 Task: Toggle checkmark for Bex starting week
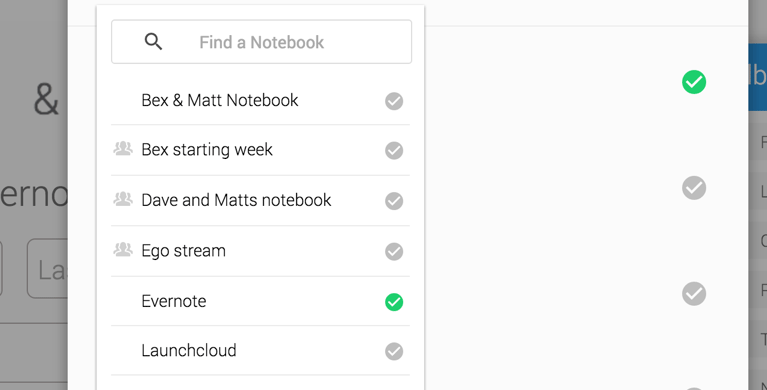[x=394, y=150]
